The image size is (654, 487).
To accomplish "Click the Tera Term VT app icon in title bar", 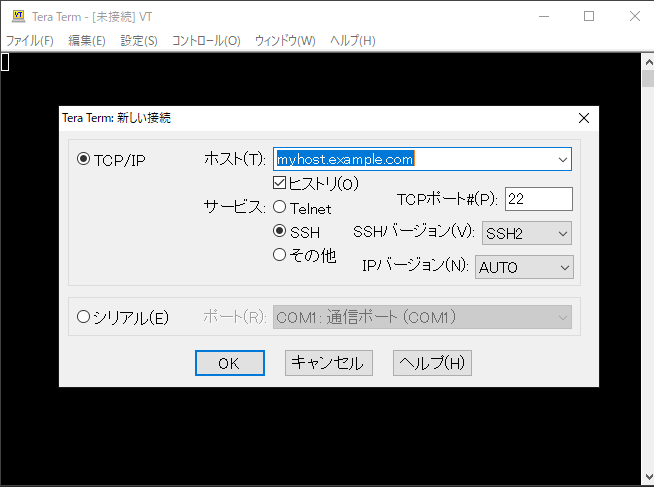I will point(18,16).
